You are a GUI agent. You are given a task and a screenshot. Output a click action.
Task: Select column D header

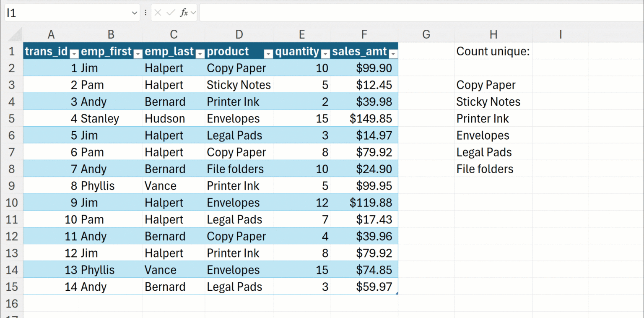(239, 34)
